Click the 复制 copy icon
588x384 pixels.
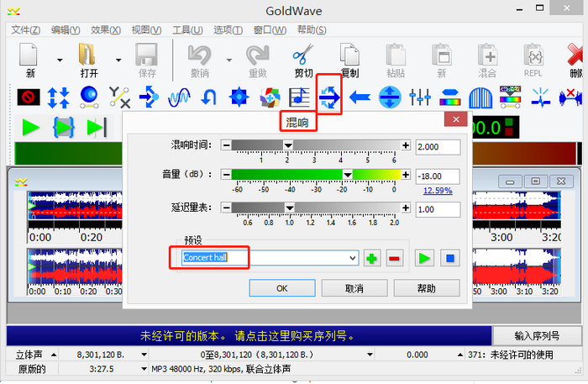click(x=349, y=55)
